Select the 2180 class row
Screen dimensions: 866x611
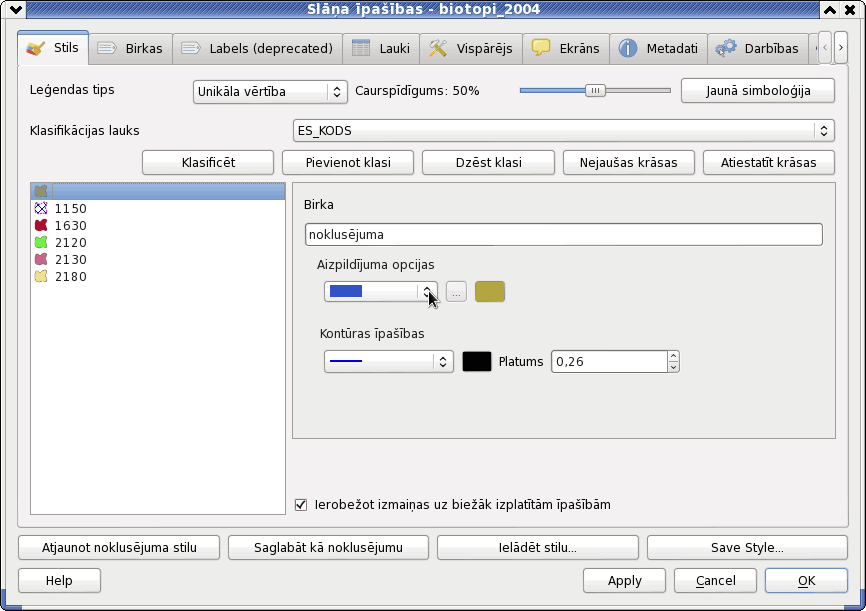point(158,276)
